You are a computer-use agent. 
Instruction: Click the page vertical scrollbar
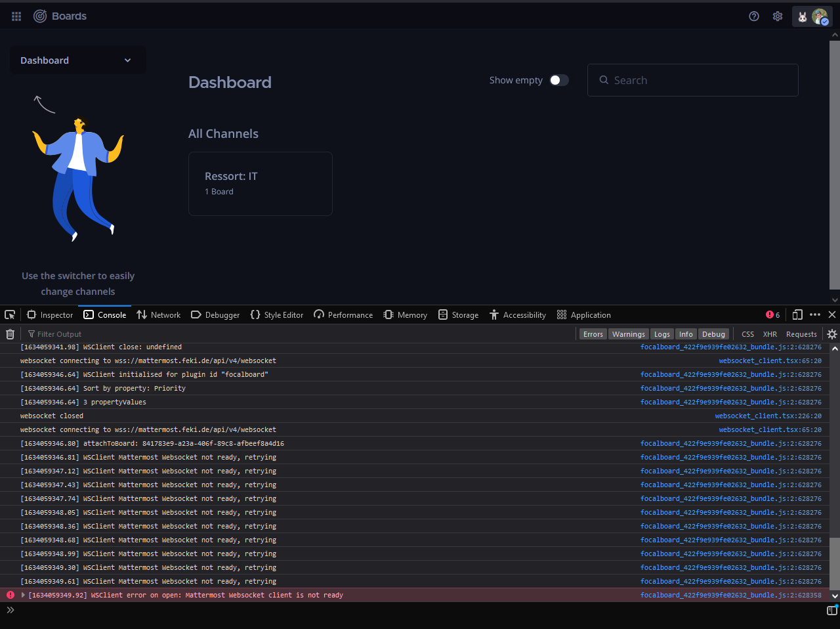pyautogui.click(x=835, y=164)
